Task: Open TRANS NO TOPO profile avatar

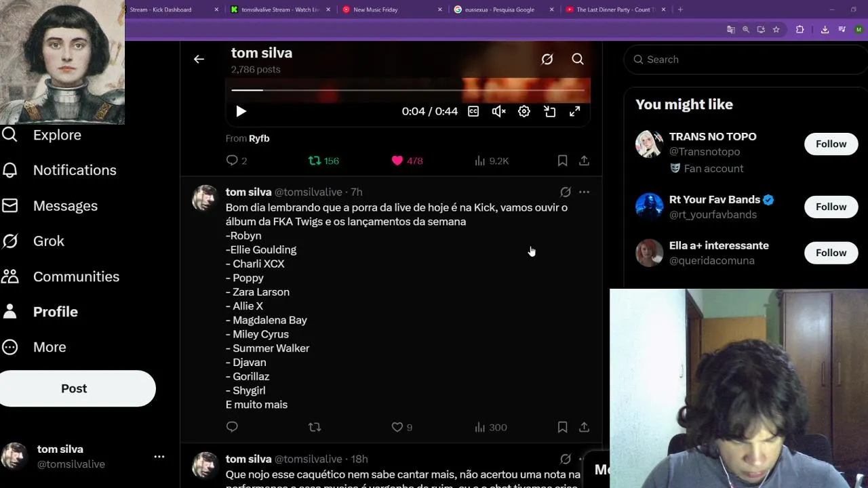Action: click(x=649, y=144)
